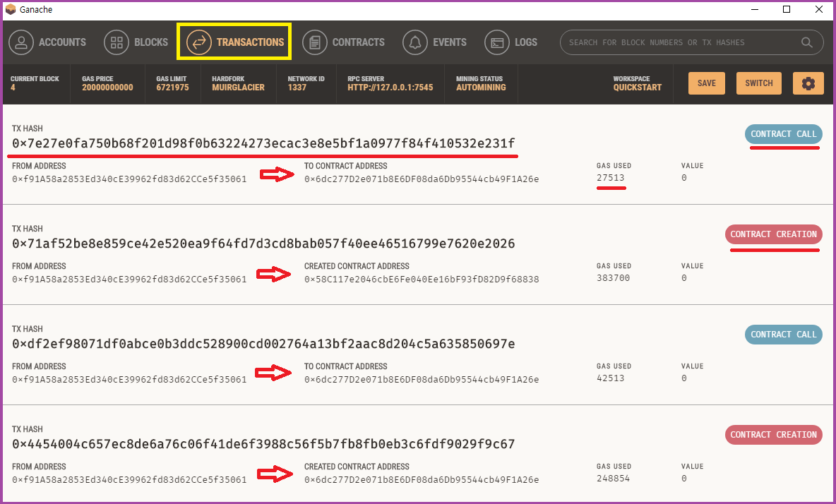Image resolution: width=836 pixels, height=504 pixels.
Task: Click the WORKSPACE name QUICKSTART
Action: point(637,88)
